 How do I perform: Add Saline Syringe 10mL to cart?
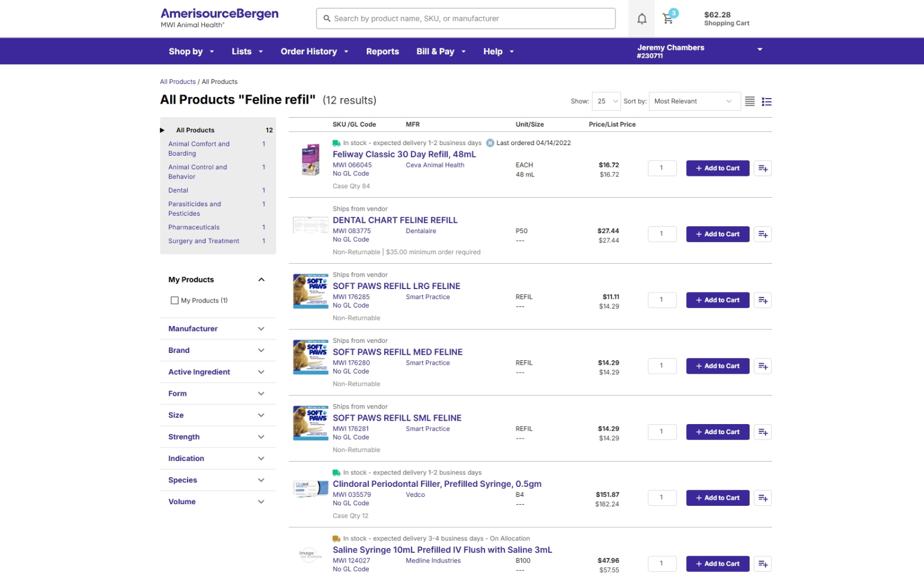[x=717, y=564]
